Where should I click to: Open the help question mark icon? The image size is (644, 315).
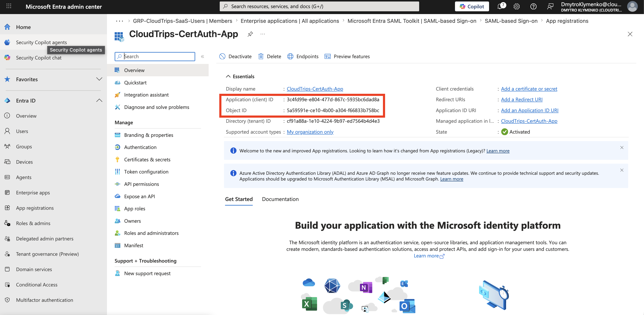[x=533, y=6]
